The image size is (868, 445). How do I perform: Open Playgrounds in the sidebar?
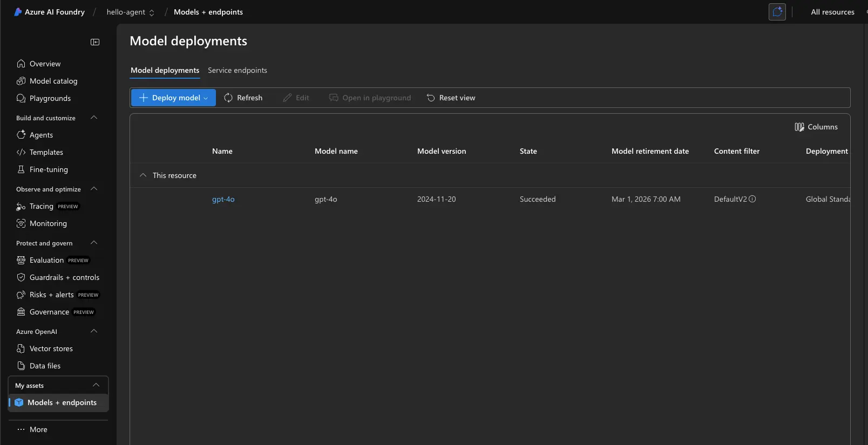50,98
